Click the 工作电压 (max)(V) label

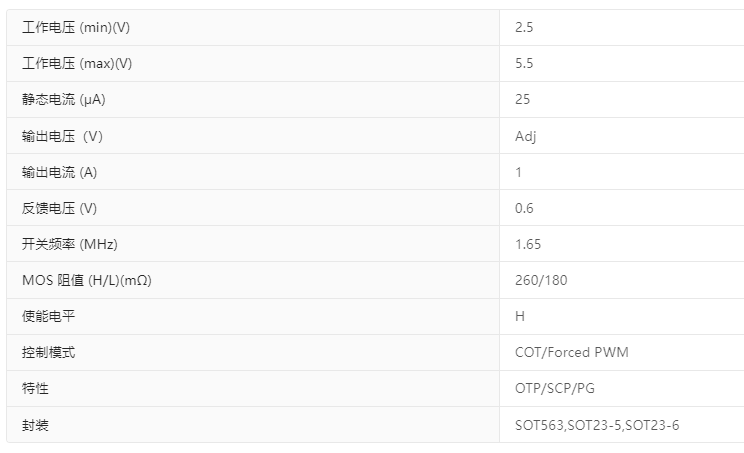tap(77, 63)
